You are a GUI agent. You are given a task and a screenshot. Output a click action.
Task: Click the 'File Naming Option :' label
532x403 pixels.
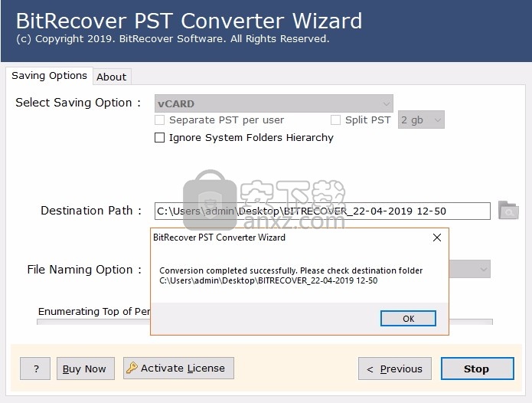pyautogui.click(x=84, y=270)
